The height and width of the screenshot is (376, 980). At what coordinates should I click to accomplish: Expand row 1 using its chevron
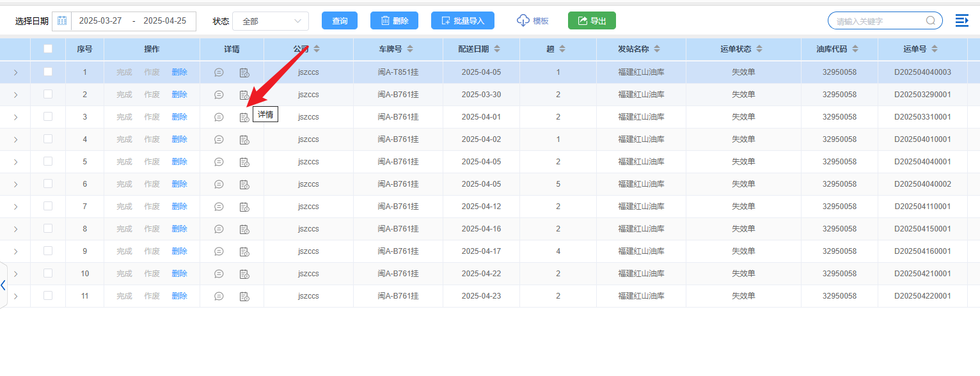15,72
